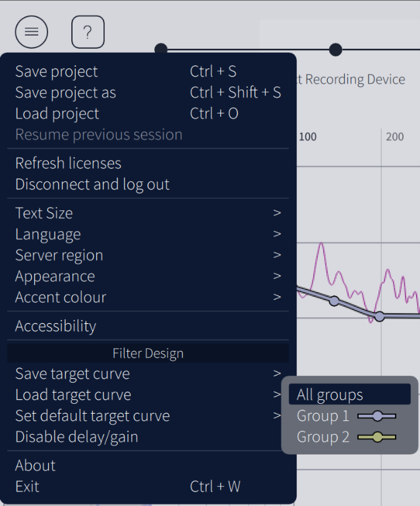Viewport: 420px width, 506px height.
Task: Click the Group 1 curve colour icon
Action: [377, 416]
